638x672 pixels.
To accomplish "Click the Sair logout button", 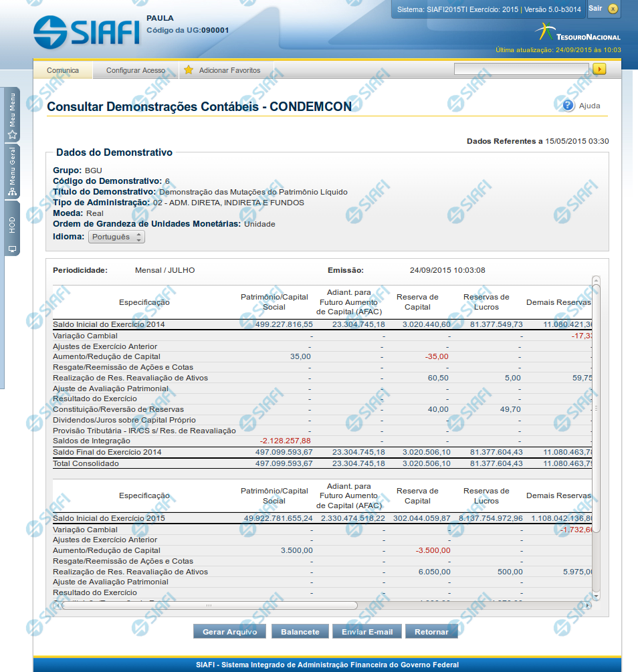I will coord(595,9).
